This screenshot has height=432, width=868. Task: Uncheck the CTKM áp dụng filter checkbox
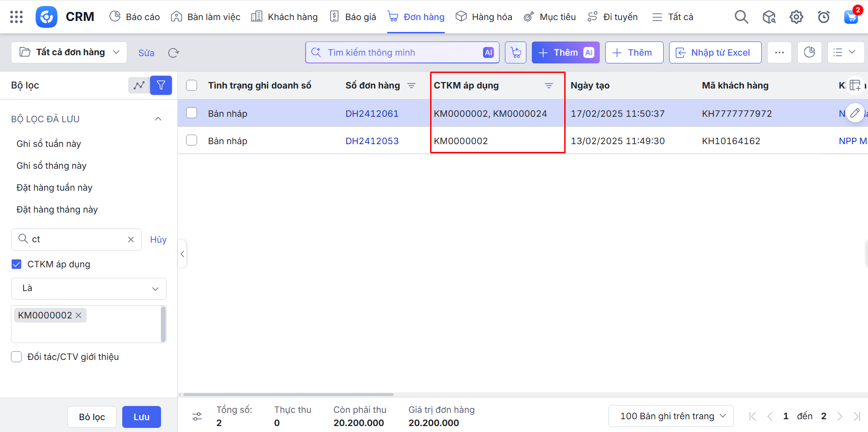[16, 264]
